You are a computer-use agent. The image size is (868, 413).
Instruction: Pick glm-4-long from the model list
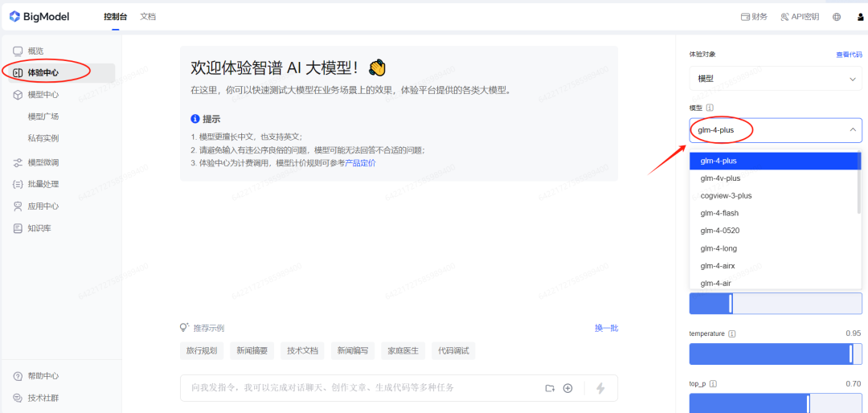click(x=773, y=248)
